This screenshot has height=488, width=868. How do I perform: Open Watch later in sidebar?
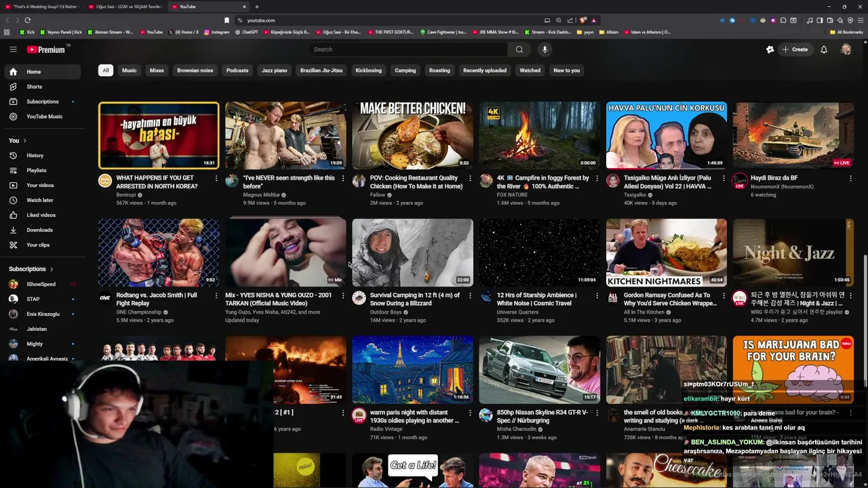44,201
